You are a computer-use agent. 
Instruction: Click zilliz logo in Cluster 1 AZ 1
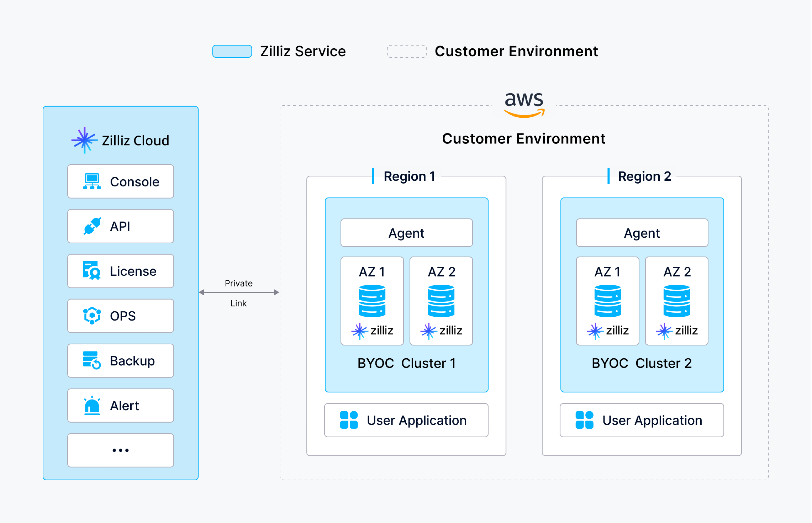tap(372, 331)
